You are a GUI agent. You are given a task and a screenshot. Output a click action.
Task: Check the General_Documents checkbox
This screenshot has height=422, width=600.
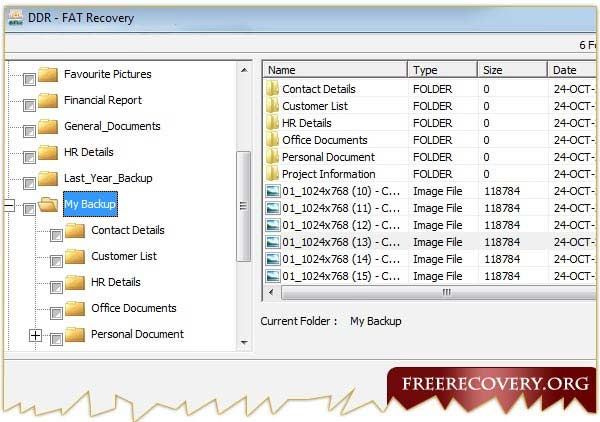tap(29, 132)
